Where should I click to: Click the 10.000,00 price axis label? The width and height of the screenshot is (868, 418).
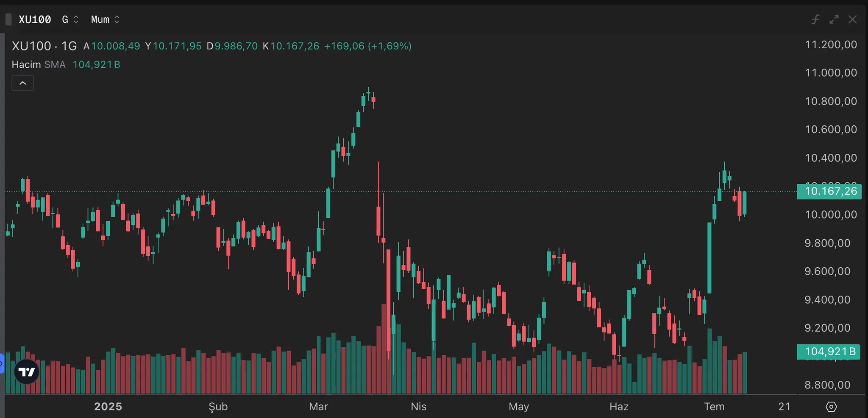831,214
